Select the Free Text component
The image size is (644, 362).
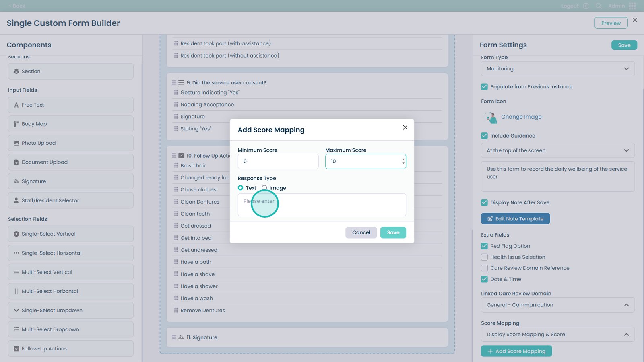(x=71, y=105)
